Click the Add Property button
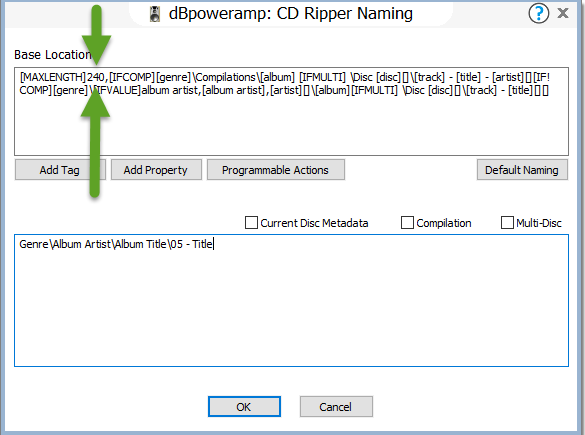 tap(156, 170)
